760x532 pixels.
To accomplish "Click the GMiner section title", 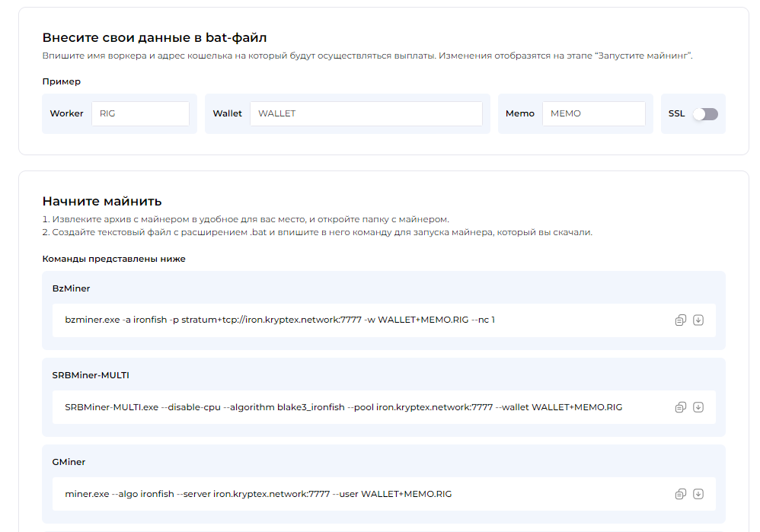I will click(69, 462).
